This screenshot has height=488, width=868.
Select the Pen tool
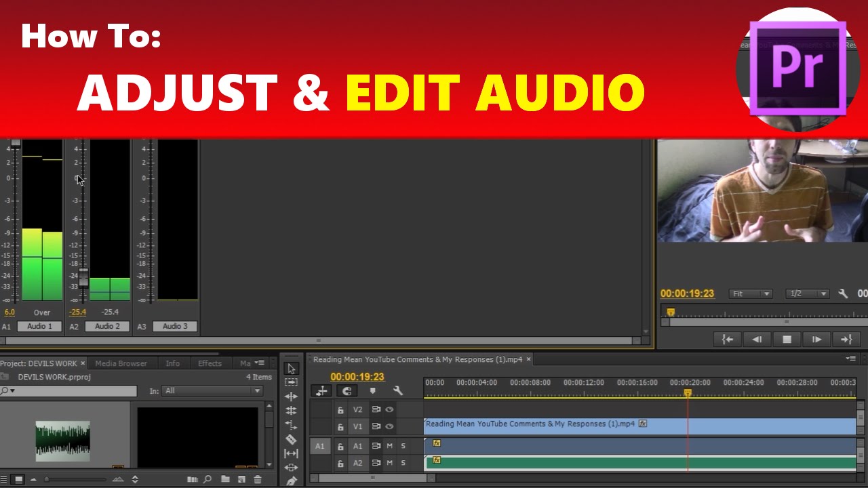tap(291, 481)
